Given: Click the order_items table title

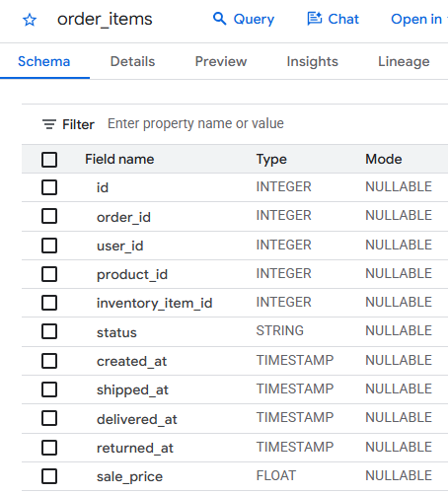Looking at the screenshot, I should 105,20.
